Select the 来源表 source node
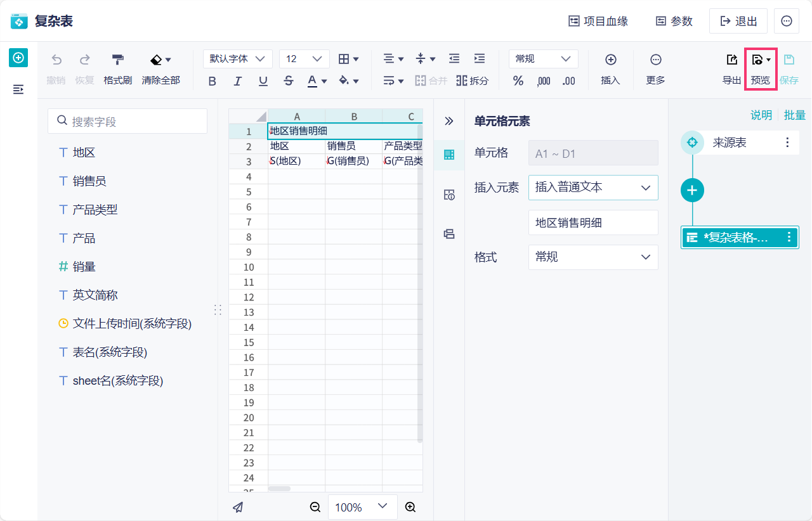This screenshot has width=812, height=521. [740, 143]
